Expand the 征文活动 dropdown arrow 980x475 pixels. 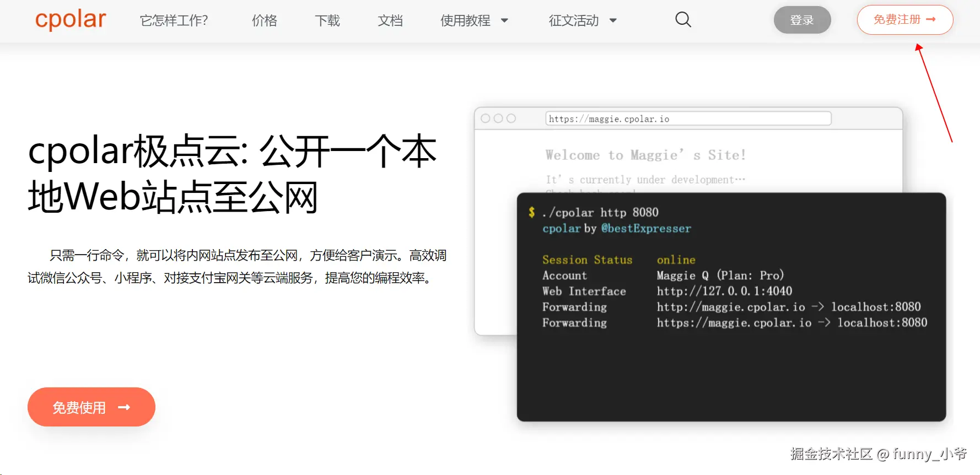coord(613,21)
